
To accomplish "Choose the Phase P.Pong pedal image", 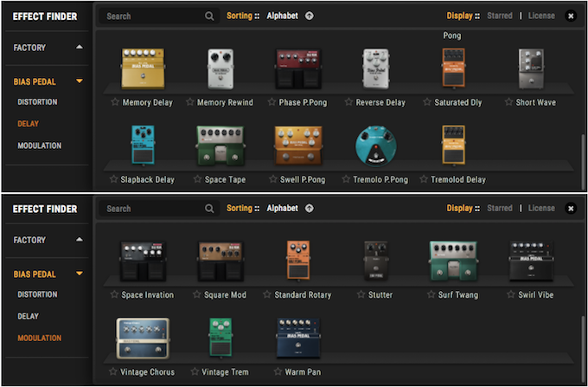I will point(298,69).
